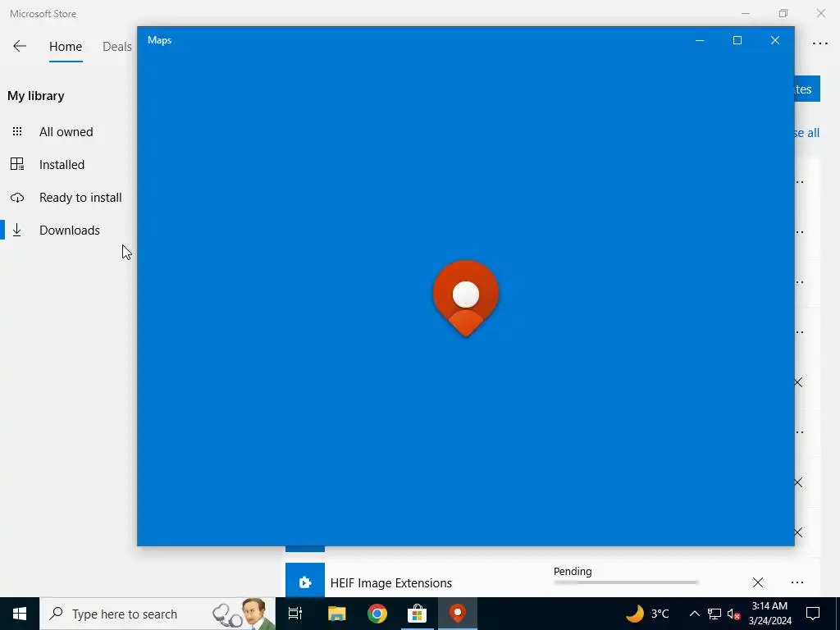Click the taskbar search box
Screen dimensions: 840x630
coord(157,614)
